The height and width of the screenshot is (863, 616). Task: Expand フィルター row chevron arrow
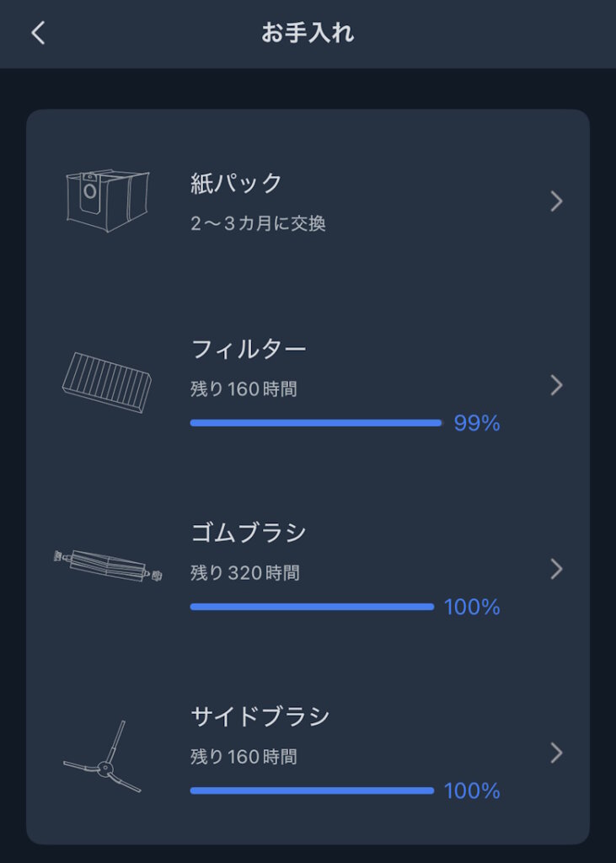click(555, 385)
